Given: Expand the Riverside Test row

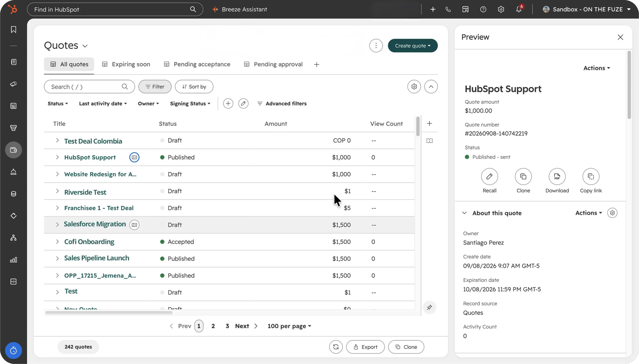Looking at the screenshot, I should [57, 191].
